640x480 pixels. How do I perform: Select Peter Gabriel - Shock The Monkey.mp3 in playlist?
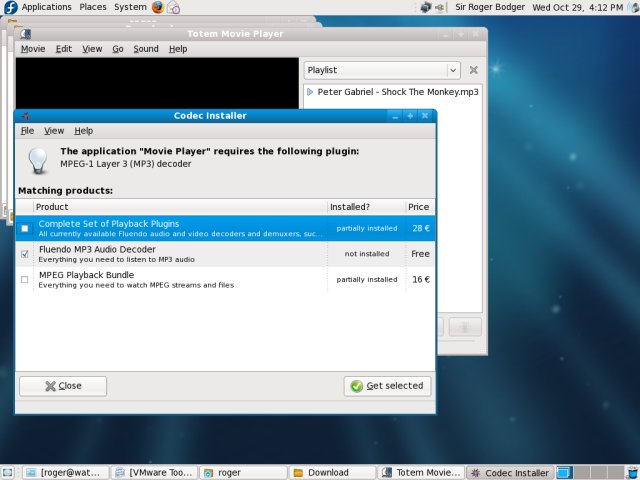pyautogui.click(x=398, y=92)
